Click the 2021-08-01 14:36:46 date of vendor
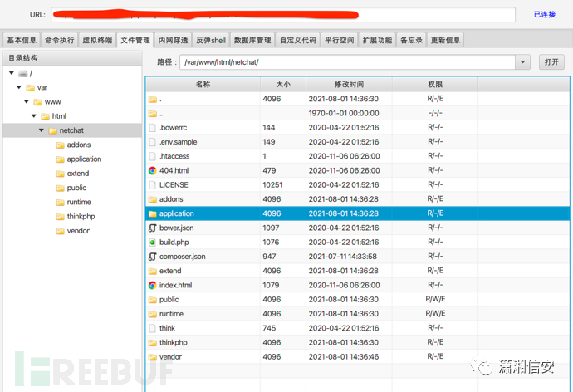This screenshot has width=573, height=392. click(x=344, y=357)
